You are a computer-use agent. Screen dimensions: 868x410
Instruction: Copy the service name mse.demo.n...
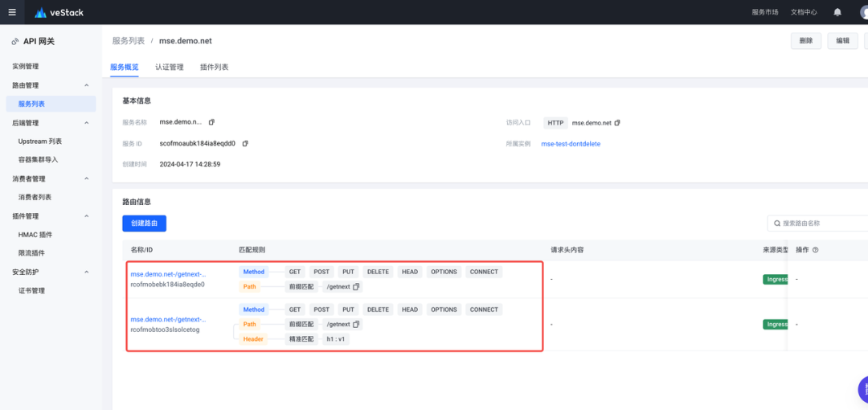211,122
